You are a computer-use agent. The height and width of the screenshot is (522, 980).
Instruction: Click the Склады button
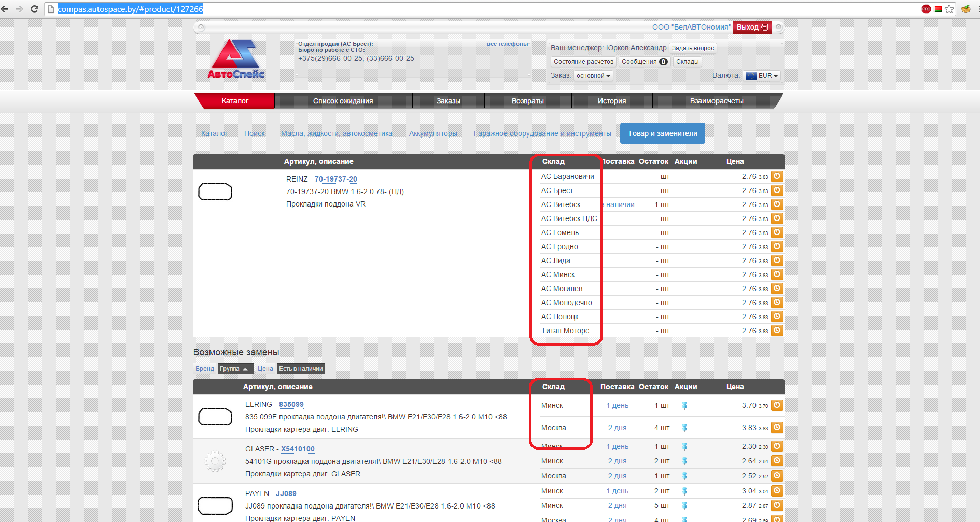tap(687, 62)
